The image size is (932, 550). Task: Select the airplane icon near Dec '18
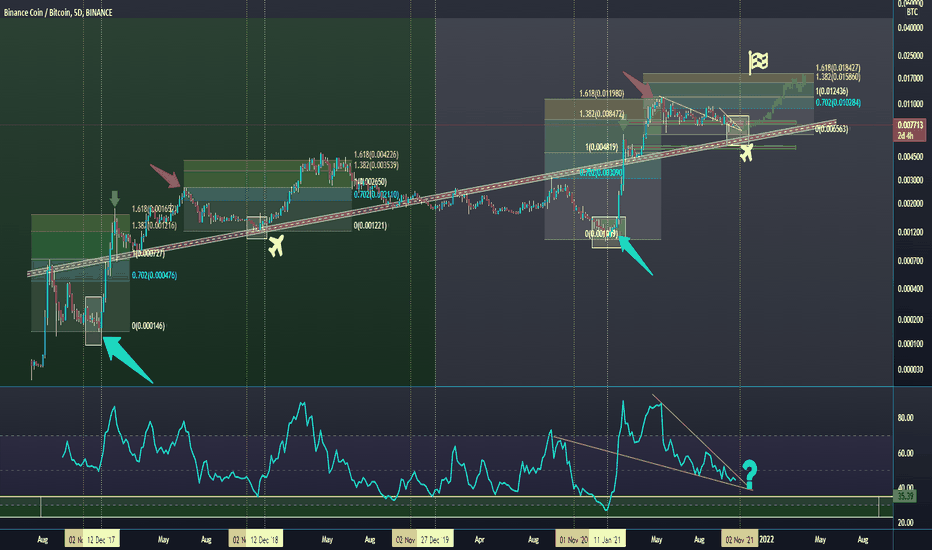pos(275,245)
